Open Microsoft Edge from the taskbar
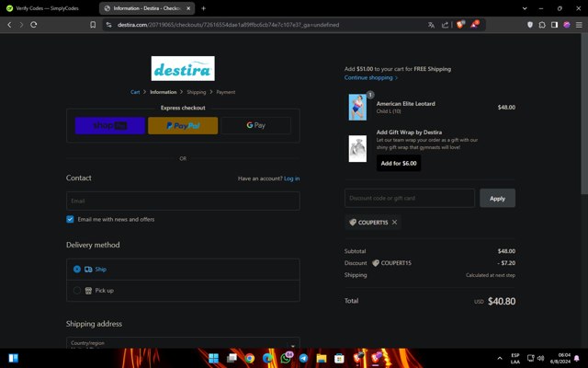The width and height of the screenshot is (588, 368). 267,358
